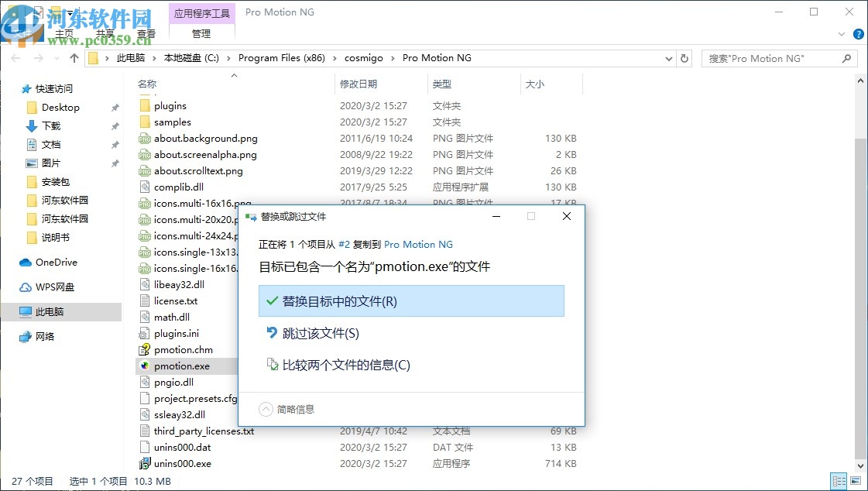The image size is (868, 491).
Task: Open the address bar dropdown arrow
Action: (669, 57)
